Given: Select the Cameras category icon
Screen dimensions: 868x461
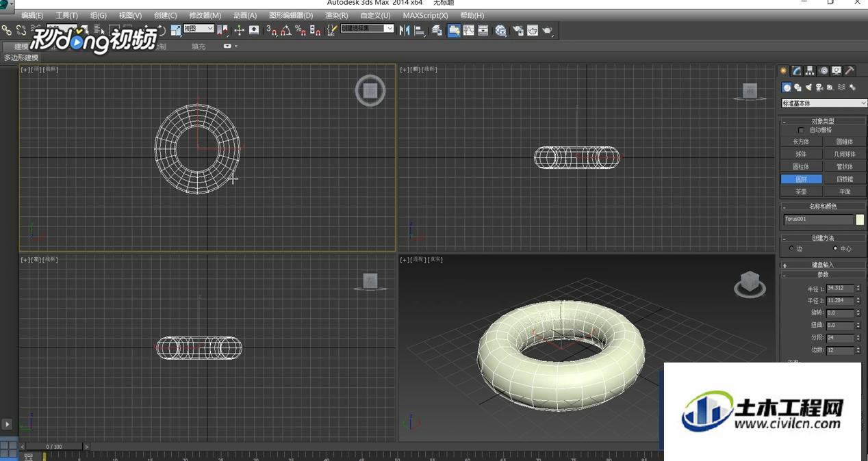Looking at the screenshot, I should (819, 88).
